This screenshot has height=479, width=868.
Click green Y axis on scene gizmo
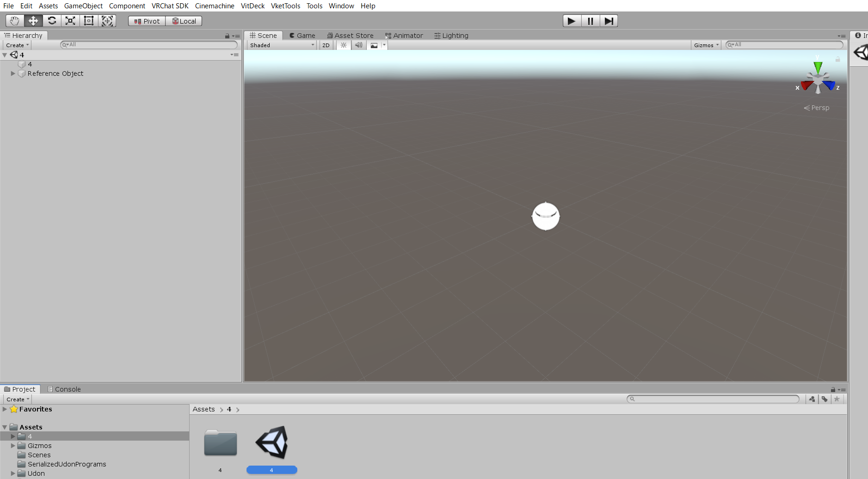coord(818,67)
